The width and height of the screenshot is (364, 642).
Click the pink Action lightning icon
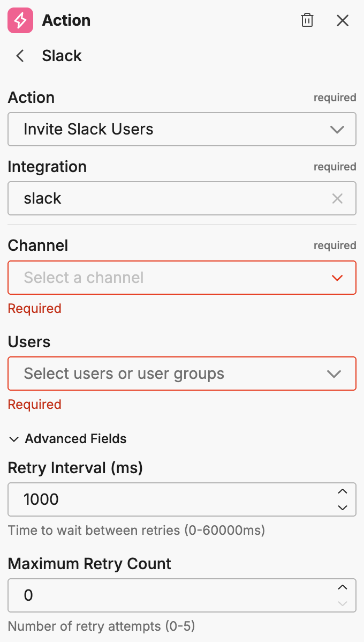[19, 20]
